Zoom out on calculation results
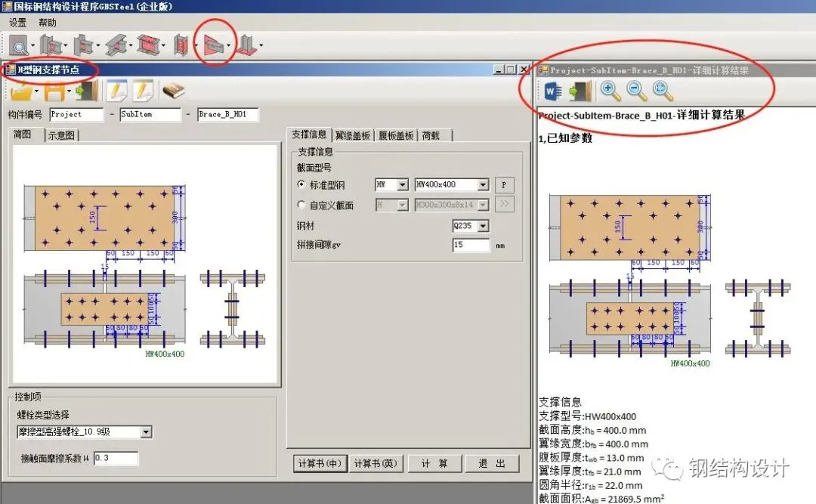Viewport: 816px width, 504px height. click(x=636, y=91)
